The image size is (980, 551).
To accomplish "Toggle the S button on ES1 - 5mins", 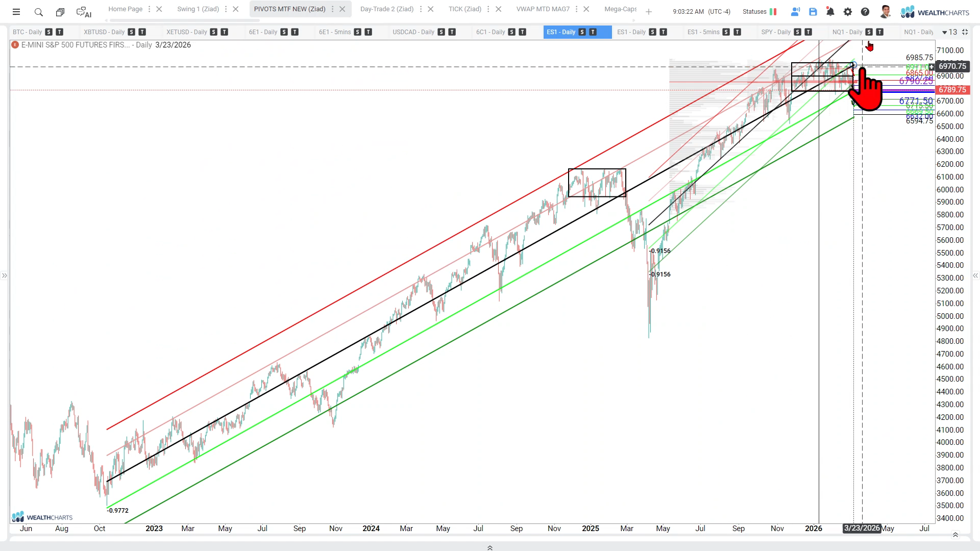I will [726, 32].
